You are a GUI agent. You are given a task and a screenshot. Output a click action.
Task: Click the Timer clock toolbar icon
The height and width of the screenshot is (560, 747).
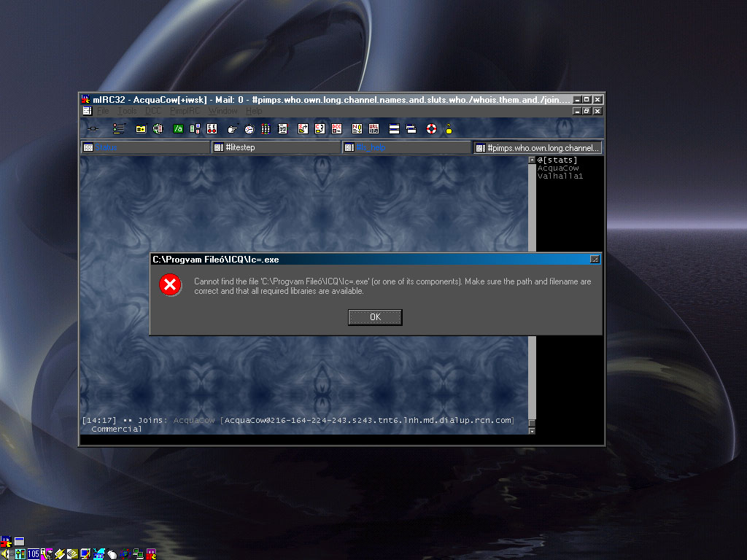tap(249, 128)
